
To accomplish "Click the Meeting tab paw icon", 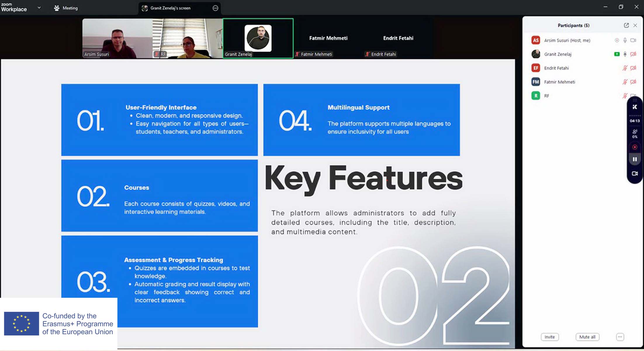I will click(x=57, y=8).
